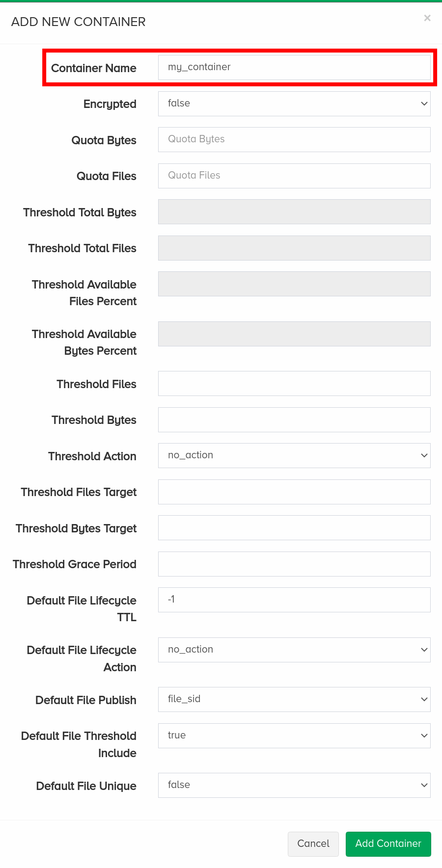Click the Threshold Bytes input
This screenshot has height=868, width=442.
(294, 420)
